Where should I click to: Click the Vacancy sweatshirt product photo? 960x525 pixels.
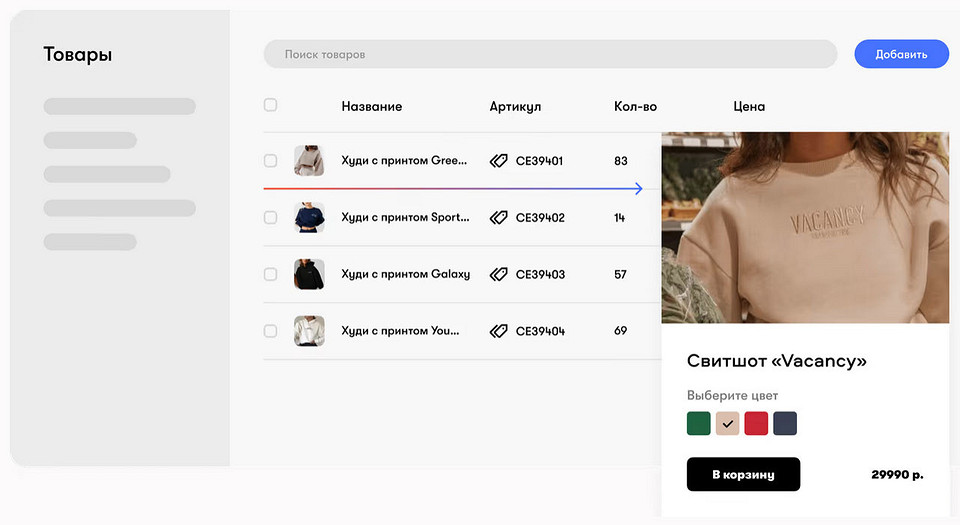[805, 228]
